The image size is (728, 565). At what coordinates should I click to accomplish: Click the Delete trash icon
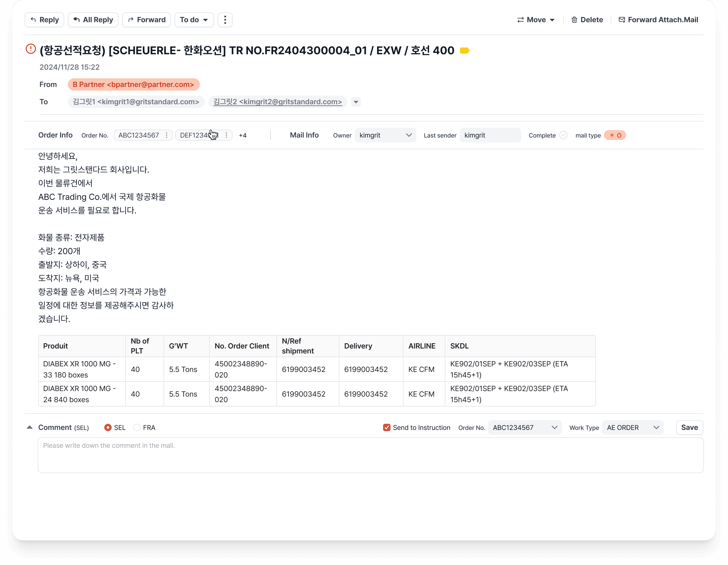(x=574, y=20)
